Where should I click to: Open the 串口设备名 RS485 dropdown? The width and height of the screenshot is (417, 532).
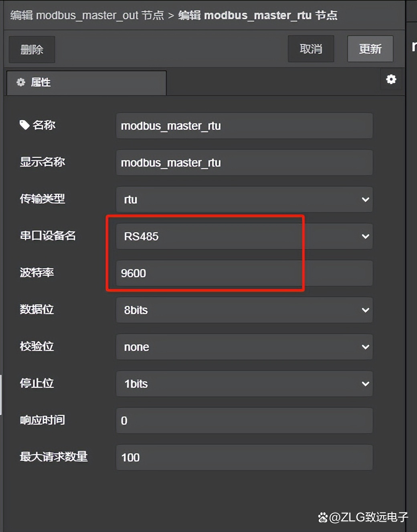pyautogui.click(x=244, y=236)
